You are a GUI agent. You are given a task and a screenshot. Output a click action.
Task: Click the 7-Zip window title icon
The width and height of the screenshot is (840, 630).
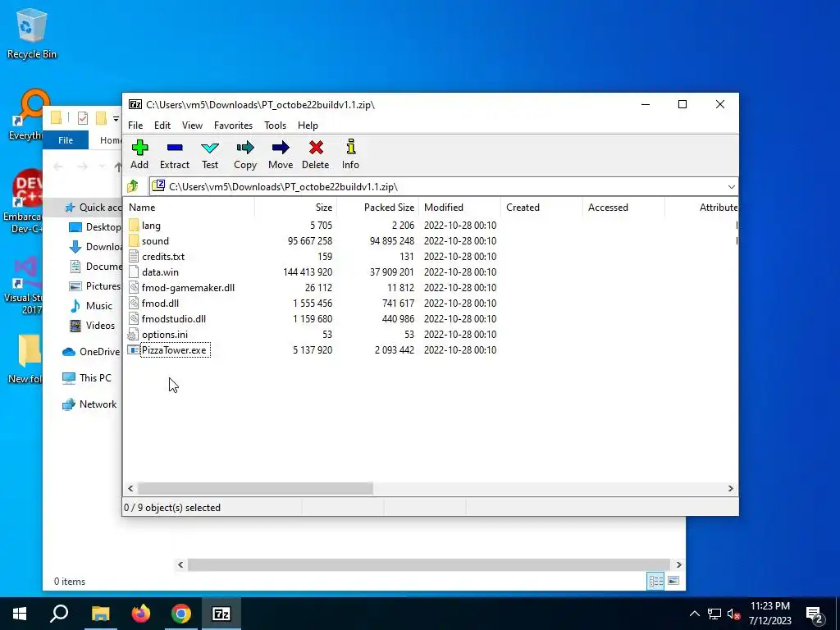point(135,104)
